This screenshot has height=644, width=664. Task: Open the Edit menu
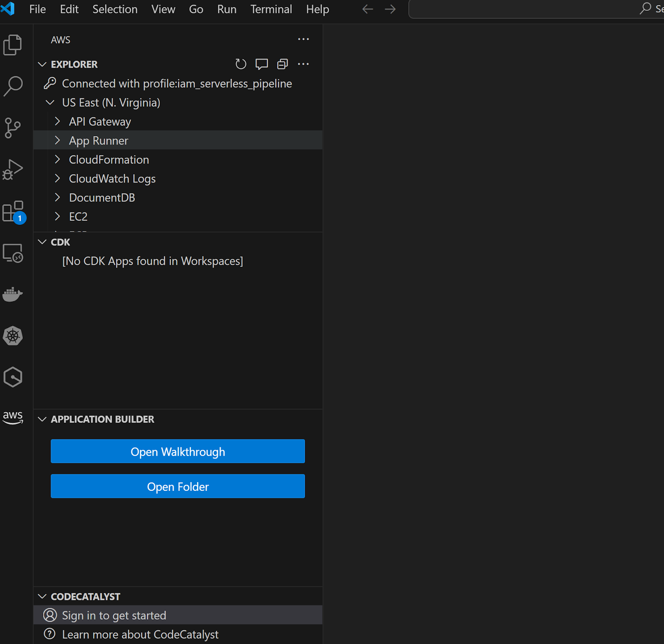pyautogui.click(x=69, y=9)
